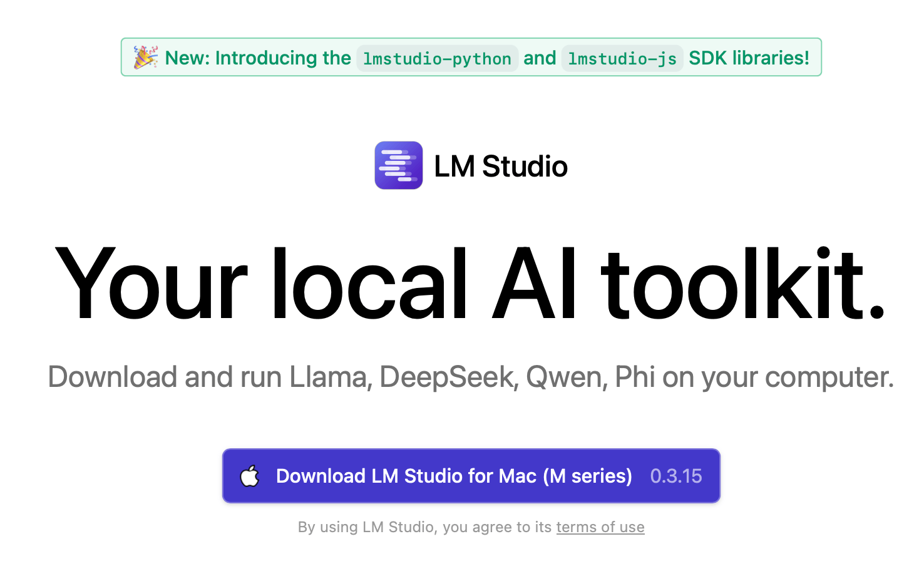Screen dimensions: 924x586
Task: Open the lmstudio-js SDK link
Action: tap(622, 59)
